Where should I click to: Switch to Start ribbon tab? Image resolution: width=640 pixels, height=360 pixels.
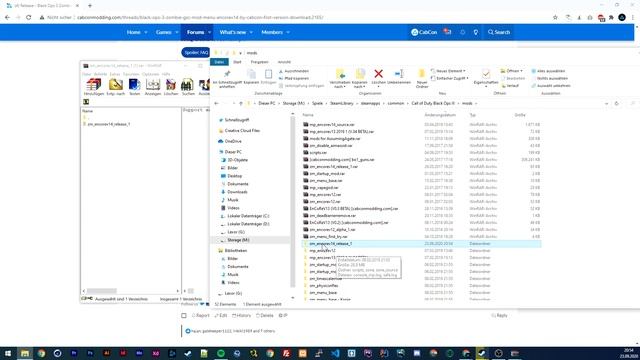(x=237, y=62)
